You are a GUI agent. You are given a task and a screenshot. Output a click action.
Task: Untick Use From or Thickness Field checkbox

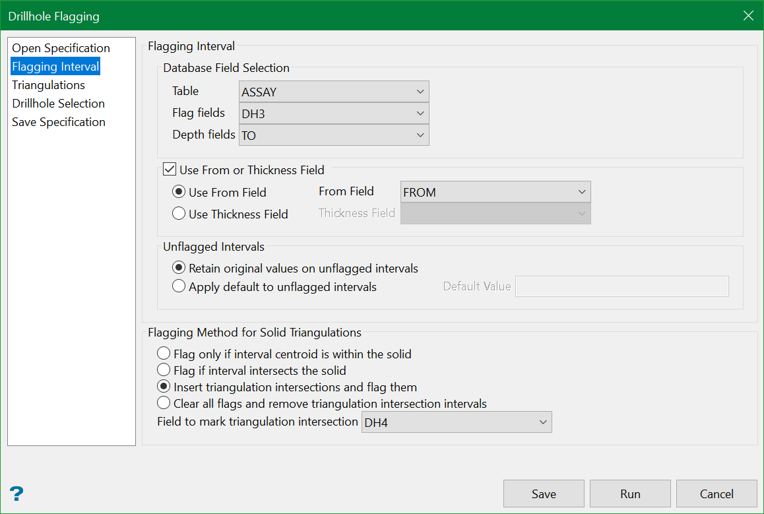169,170
